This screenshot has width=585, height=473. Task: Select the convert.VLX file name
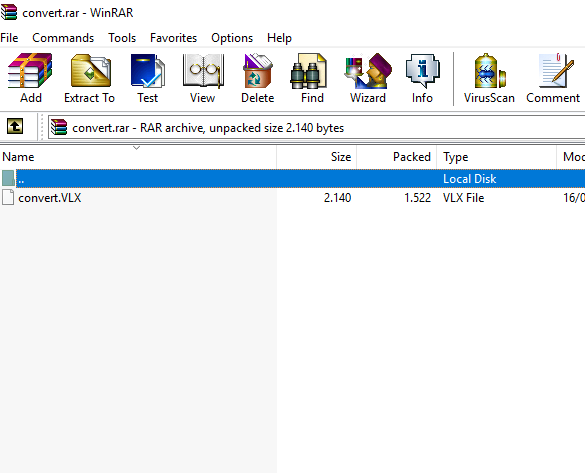click(50, 198)
